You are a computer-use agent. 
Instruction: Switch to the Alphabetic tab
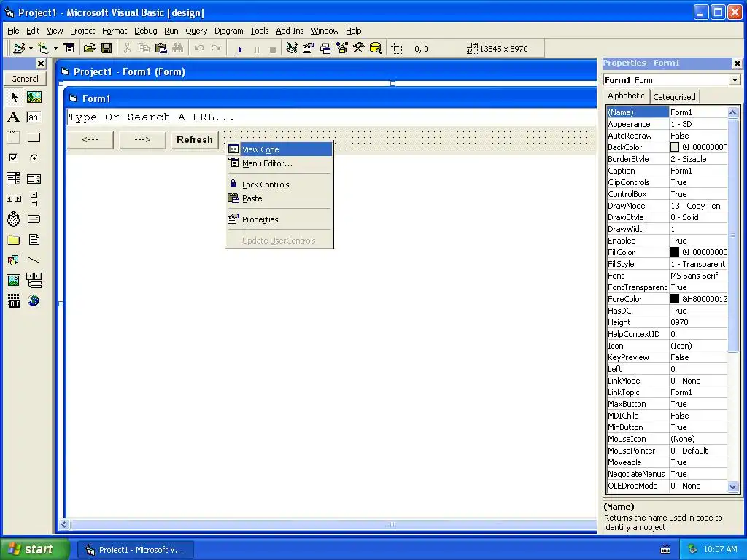coord(626,96)
